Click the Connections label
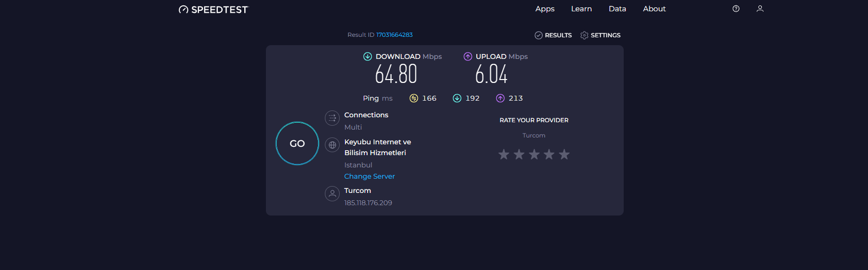The width and height of the screenshot is (868, 270). coord(366,115)
